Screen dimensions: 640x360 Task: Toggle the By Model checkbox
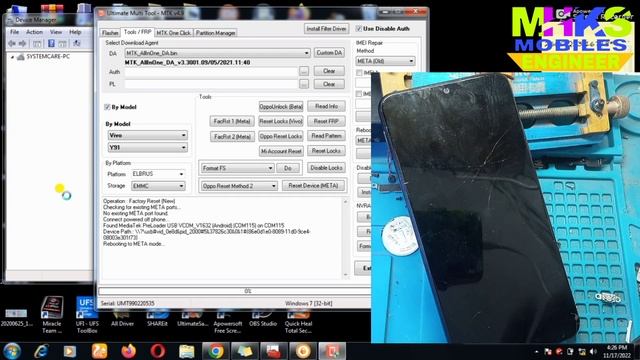[107, 107]
